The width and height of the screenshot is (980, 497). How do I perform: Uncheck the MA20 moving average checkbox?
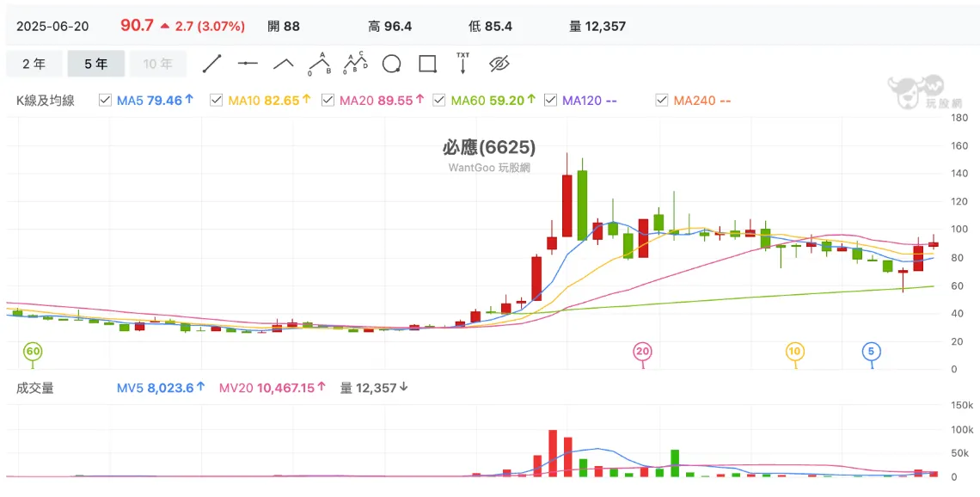pos(328,100)
